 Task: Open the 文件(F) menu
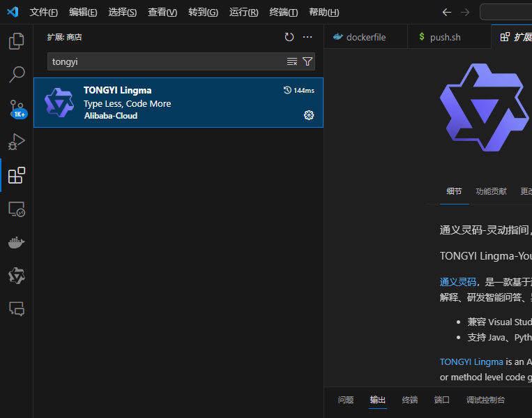click(44, 13)
